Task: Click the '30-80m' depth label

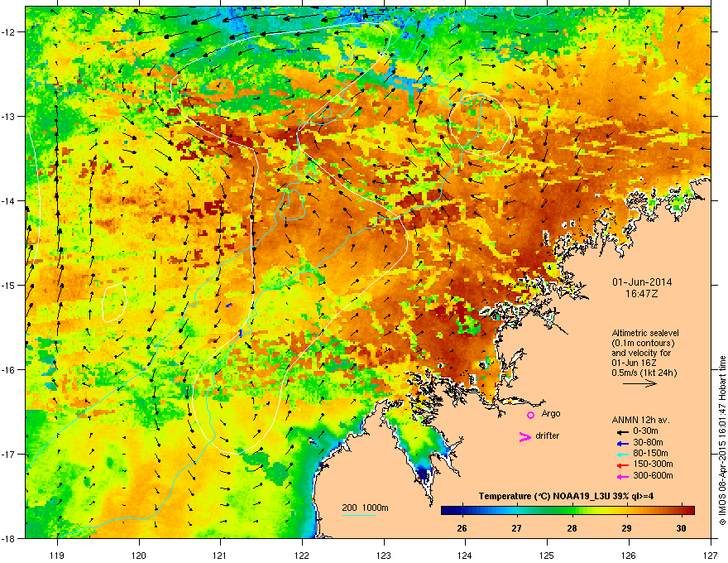Action: click(648, 442)
